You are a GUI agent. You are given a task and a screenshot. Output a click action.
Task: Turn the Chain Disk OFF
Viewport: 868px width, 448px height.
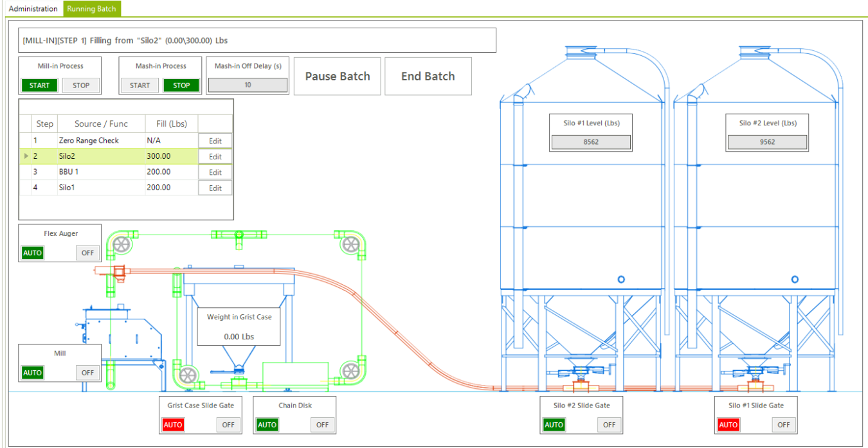(x=322, y=424)
